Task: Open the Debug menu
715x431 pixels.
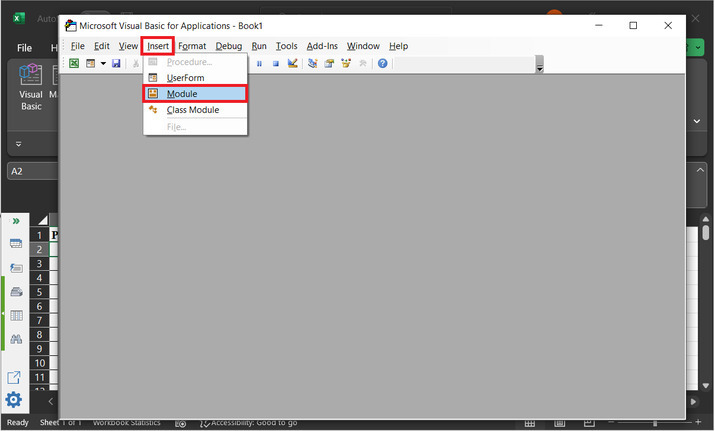Action: click(228, 46)
